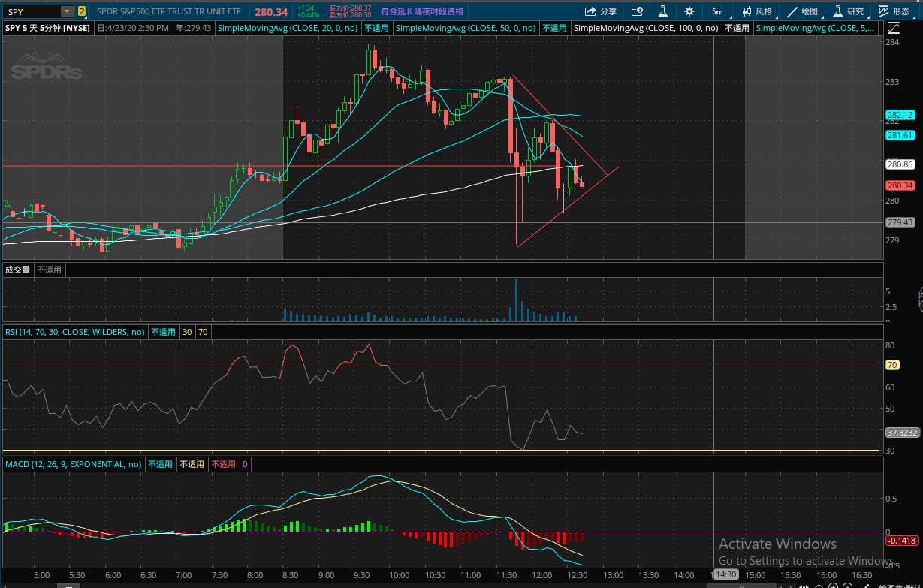Click the chart scale curve icon
Viewport: 923px width, 588px height.
[893, 28]
